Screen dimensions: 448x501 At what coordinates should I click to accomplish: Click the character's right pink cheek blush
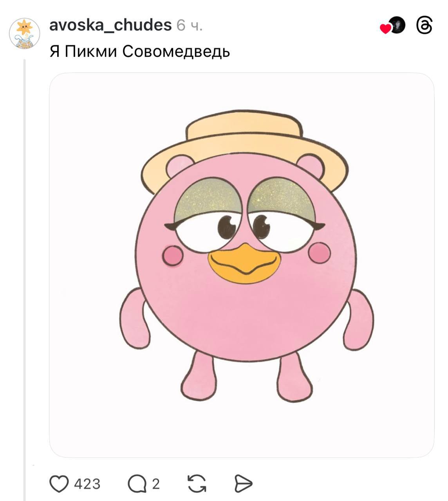click(320, 253)
